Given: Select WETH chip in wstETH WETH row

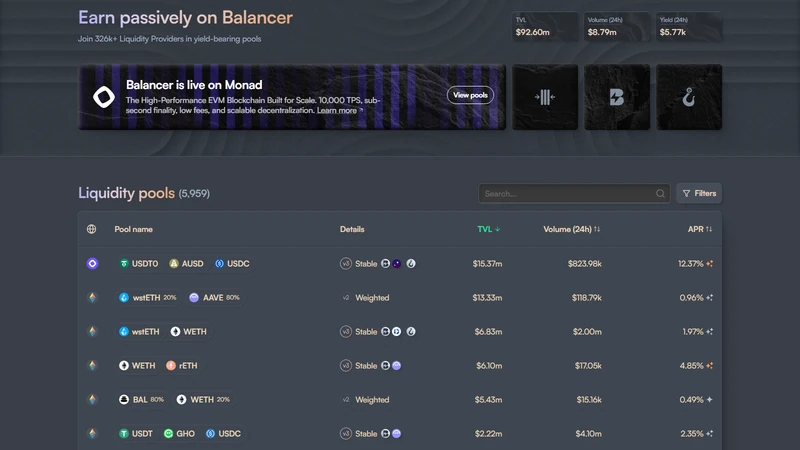Looking at the screenshot, I should [x=189, y=332].
